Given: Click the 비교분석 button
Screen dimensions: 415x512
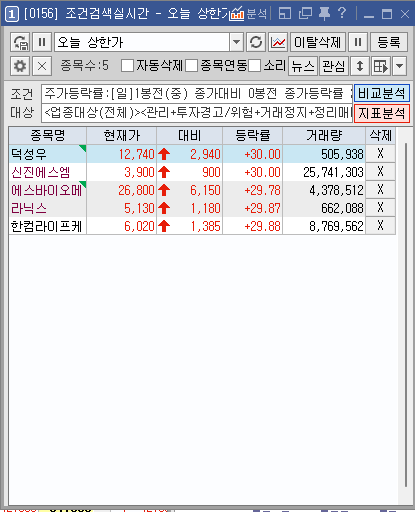Looking at the screenshot, I should (x=382, y=93).
